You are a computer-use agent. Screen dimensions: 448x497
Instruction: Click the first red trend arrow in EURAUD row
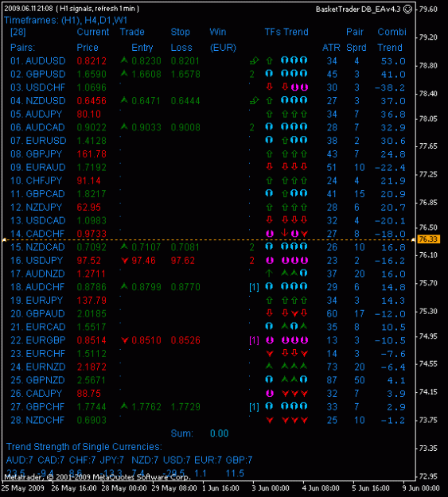[x=270, y=166]
